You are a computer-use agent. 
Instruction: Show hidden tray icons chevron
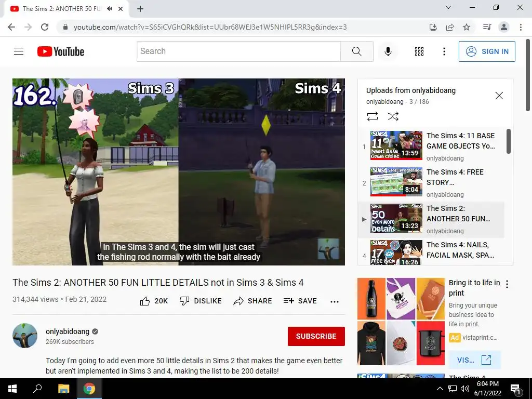(x=440, y=389)
